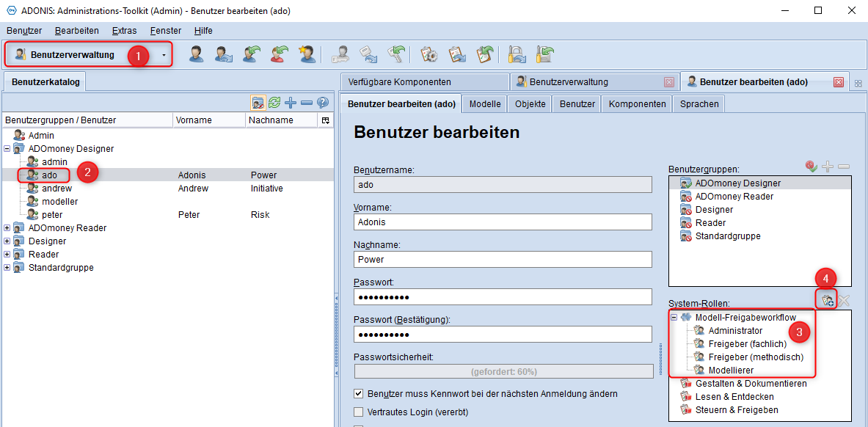The image size is (868, 427).
Task: Click the user with blue arrow toolbar icon
Action: [x=225, y=54]
